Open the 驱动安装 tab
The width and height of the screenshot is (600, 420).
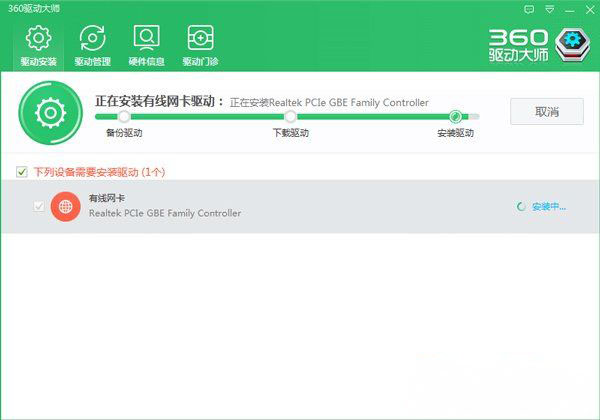[x=38, y=46]
